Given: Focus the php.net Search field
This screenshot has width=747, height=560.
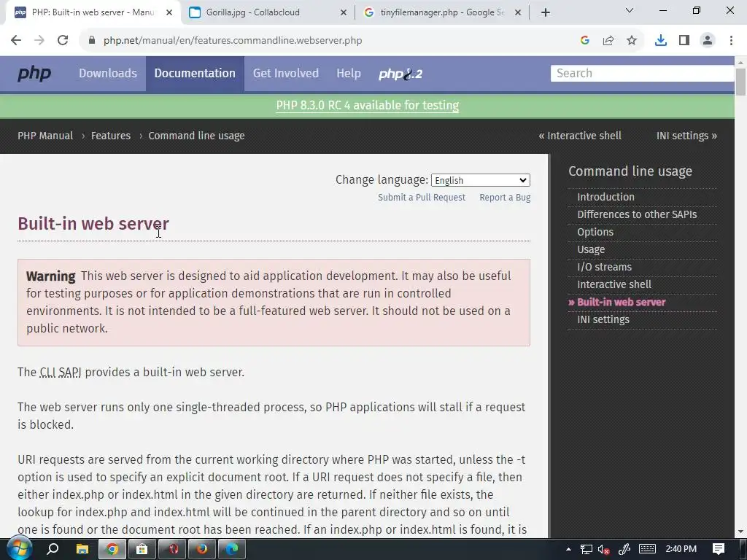Looking at the screenshot, I should (x=642, y=74).
